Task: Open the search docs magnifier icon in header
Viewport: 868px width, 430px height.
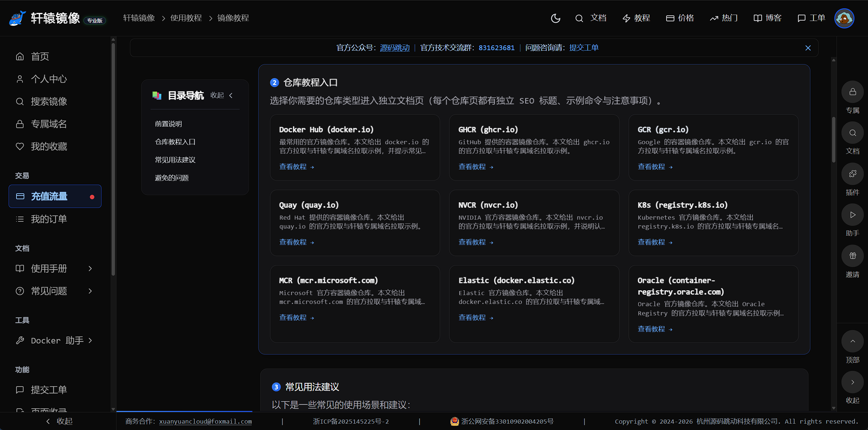Action: [579, 18]
